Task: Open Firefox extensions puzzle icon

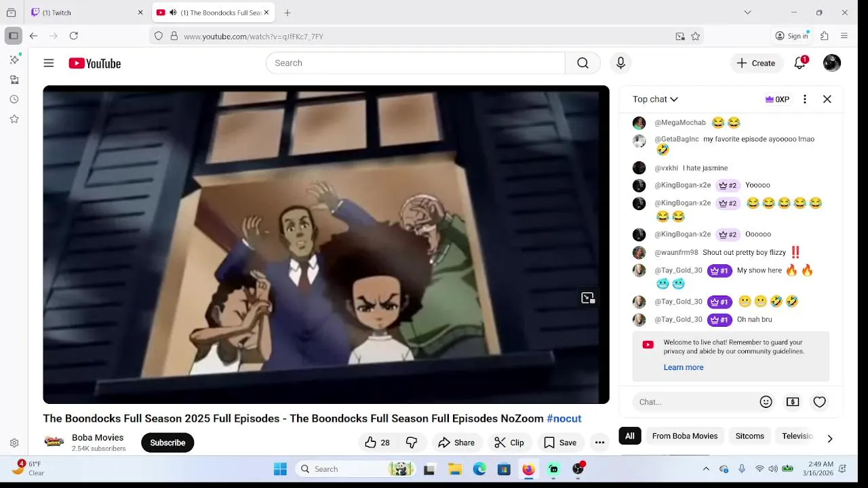Action: point(825,36)
